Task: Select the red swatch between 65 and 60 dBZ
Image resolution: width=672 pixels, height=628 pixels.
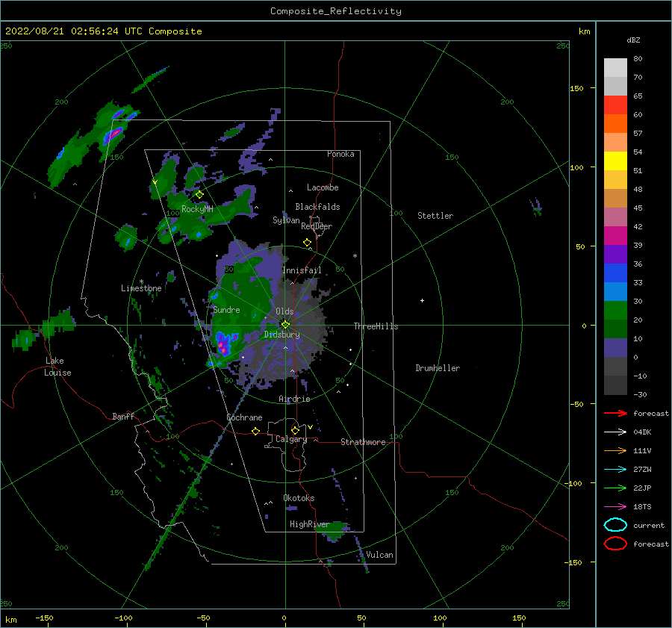Action: 615,105
